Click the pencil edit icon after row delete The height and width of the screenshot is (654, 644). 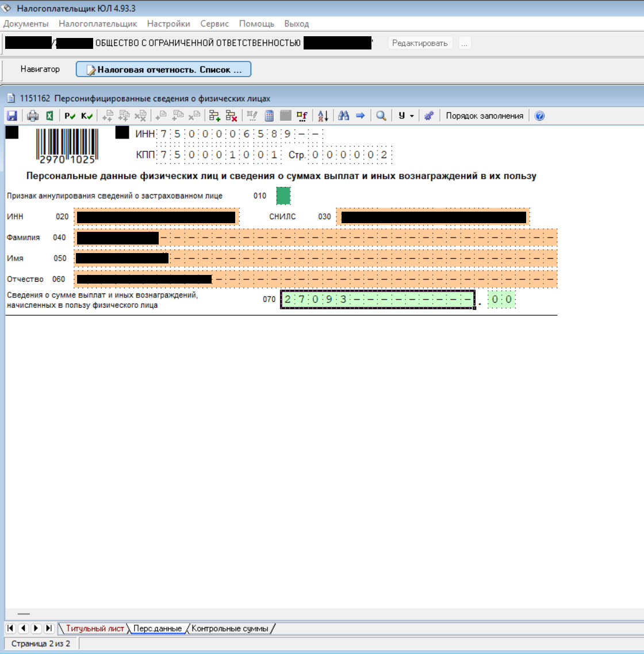(252, 116)
